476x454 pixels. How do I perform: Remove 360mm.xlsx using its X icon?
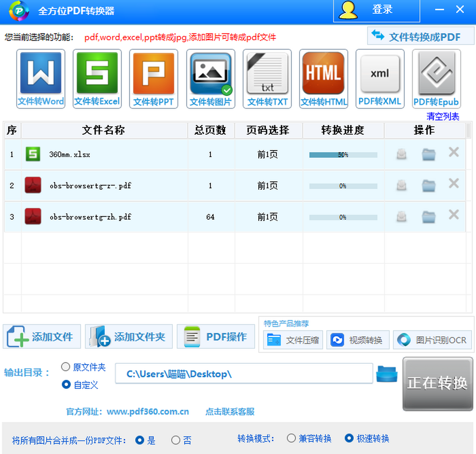coord(453,152)
